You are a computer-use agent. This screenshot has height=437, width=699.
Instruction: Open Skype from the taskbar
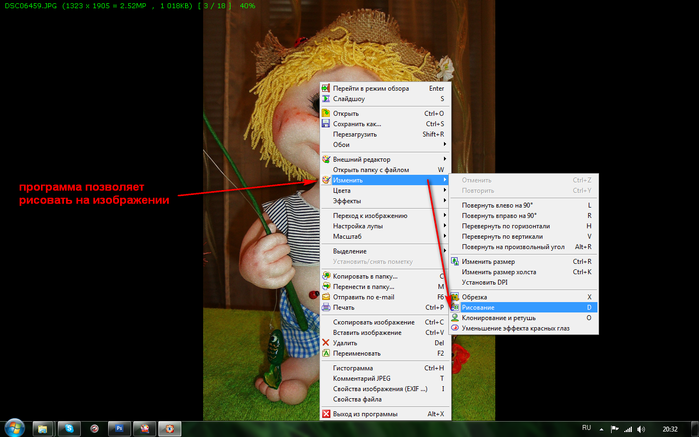(69, 429)
